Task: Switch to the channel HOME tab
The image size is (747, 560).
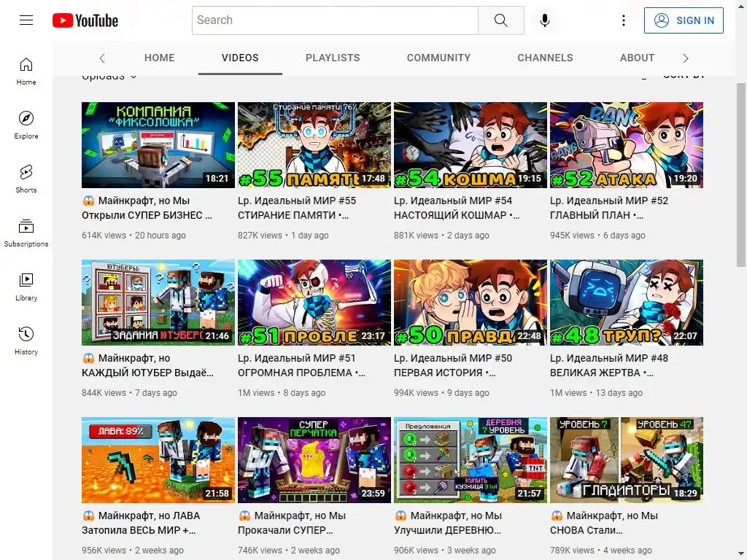Action: point(160,58)
